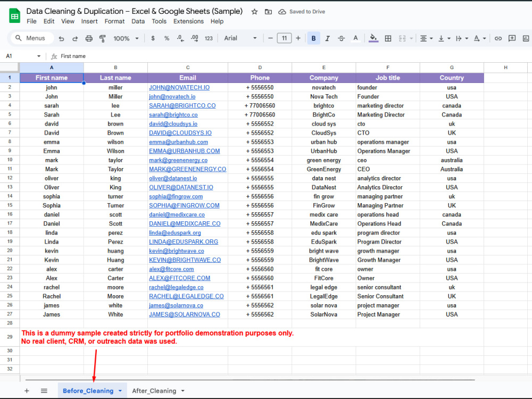Increase font size with plus button
This screenshot has height=399, width=532.
298,38
